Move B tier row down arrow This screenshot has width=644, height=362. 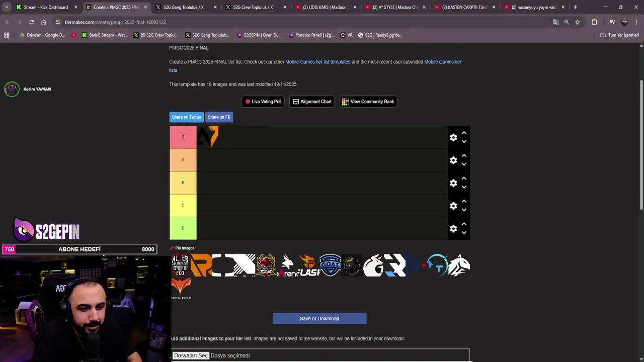click(464, 187)
